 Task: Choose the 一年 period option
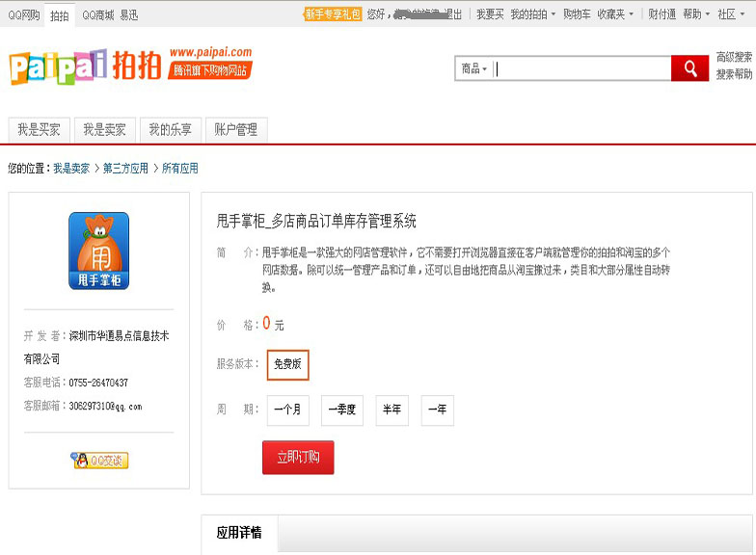(438, 410)
